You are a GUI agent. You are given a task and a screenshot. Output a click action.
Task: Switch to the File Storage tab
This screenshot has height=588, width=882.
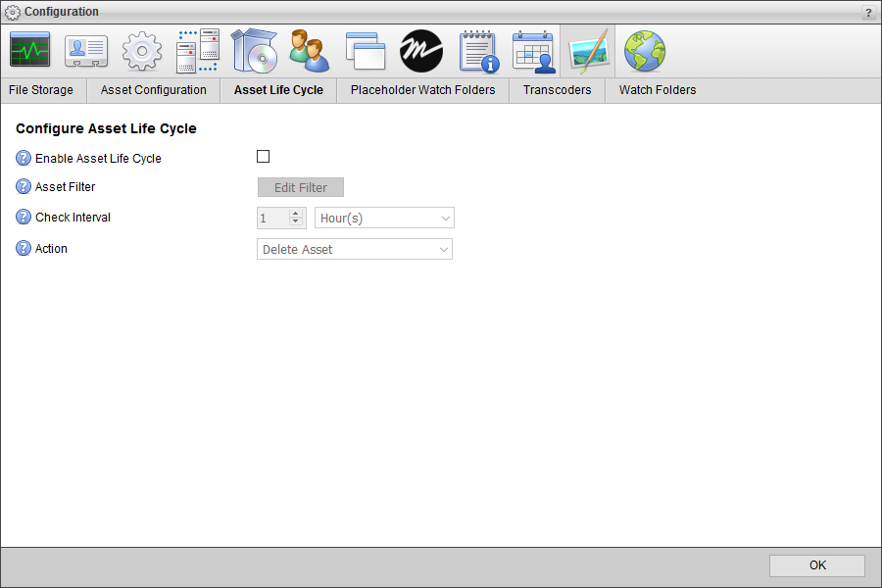click(40, 89)
